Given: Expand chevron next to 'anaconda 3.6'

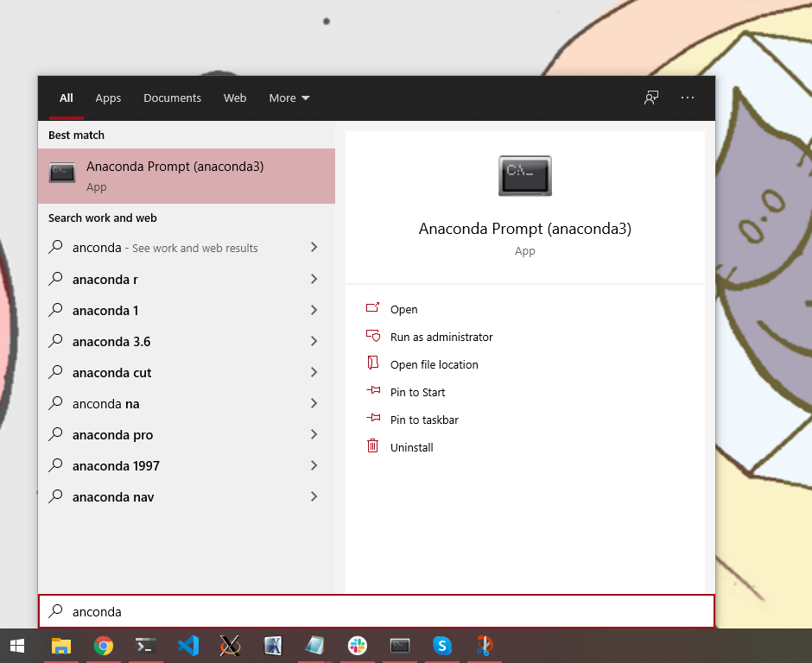Looking at the screenshot, I should [x=314, y=341].
